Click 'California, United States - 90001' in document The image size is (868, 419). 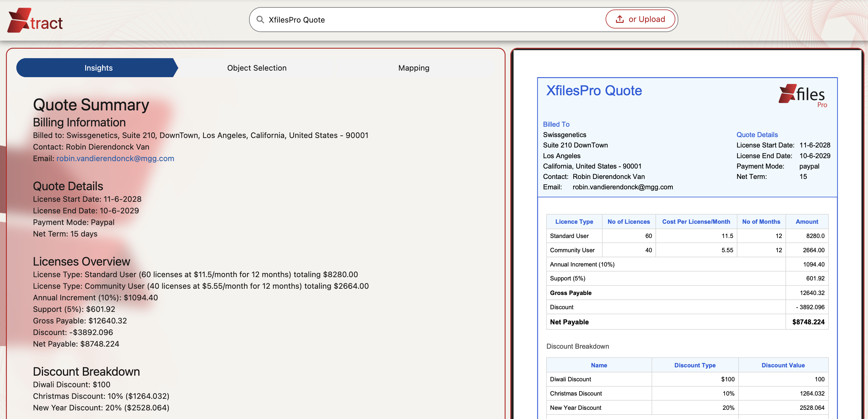592,166
